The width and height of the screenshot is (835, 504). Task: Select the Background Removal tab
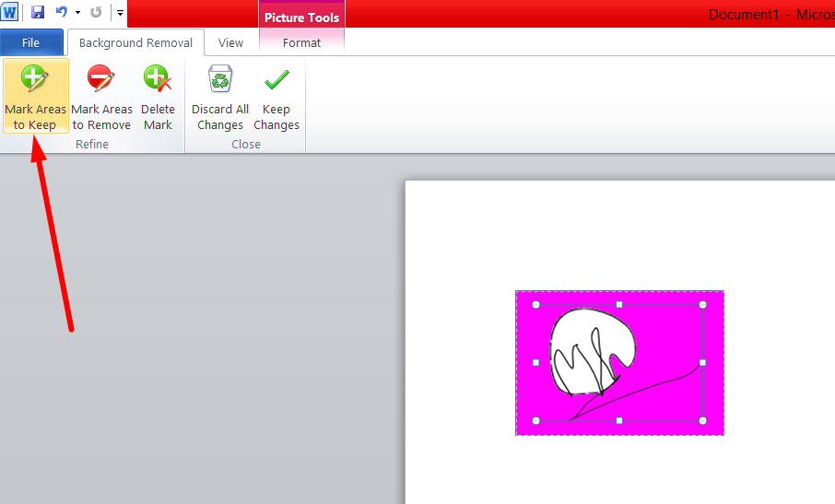(x=135, y=42)
